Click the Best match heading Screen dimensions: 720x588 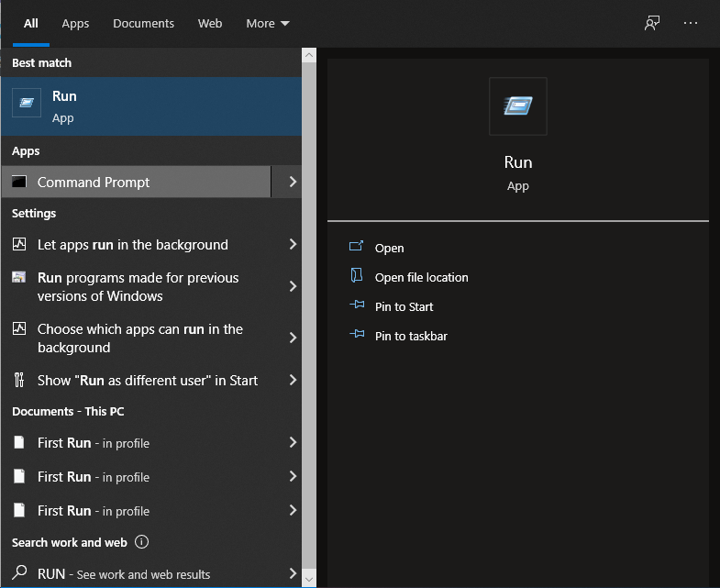tap(42, 63)
